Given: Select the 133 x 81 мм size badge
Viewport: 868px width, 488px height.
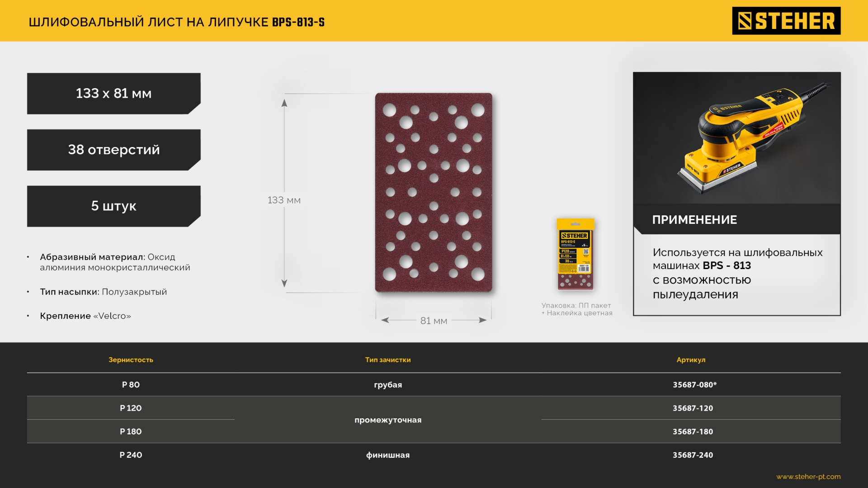Looking at the screenshot, I should coord(113,94).
